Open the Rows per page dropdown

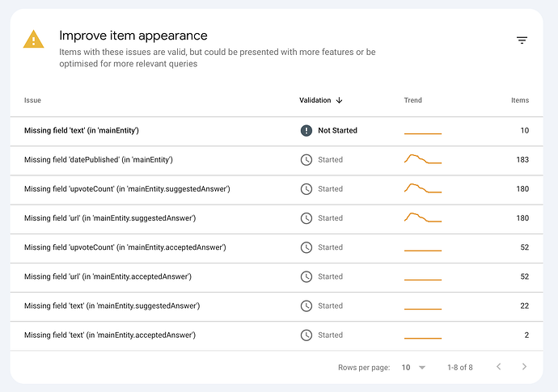tap(413, 368)
